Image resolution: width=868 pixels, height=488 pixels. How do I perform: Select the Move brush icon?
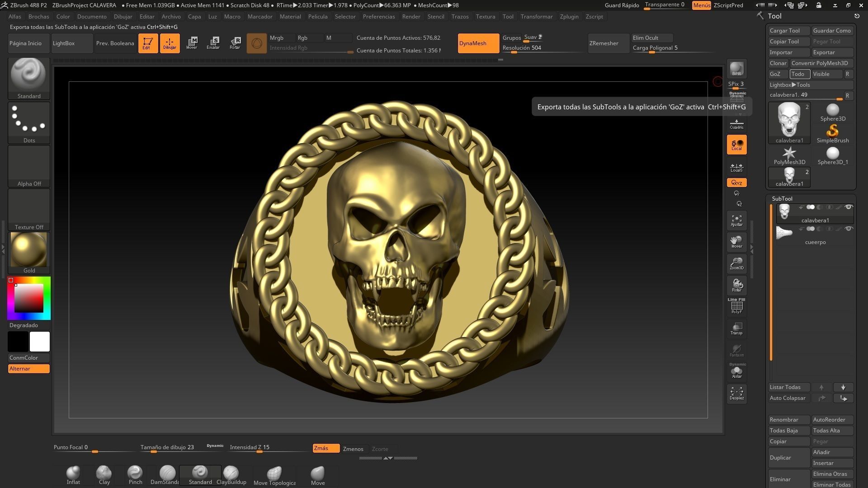[318, 475]
